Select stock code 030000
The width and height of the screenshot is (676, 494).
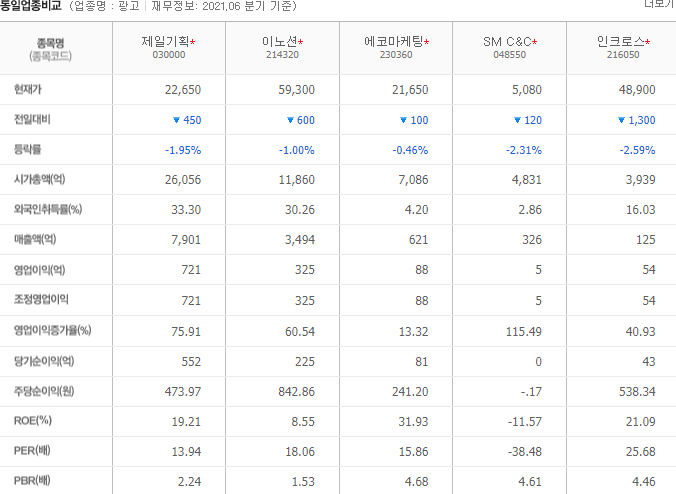click(169, 55)
